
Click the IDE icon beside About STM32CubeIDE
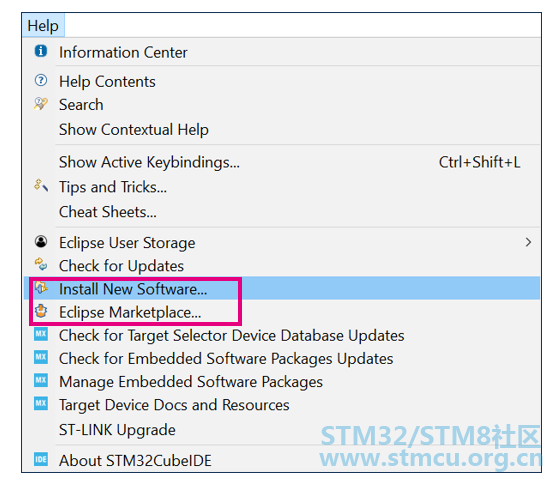pos(41,459)
